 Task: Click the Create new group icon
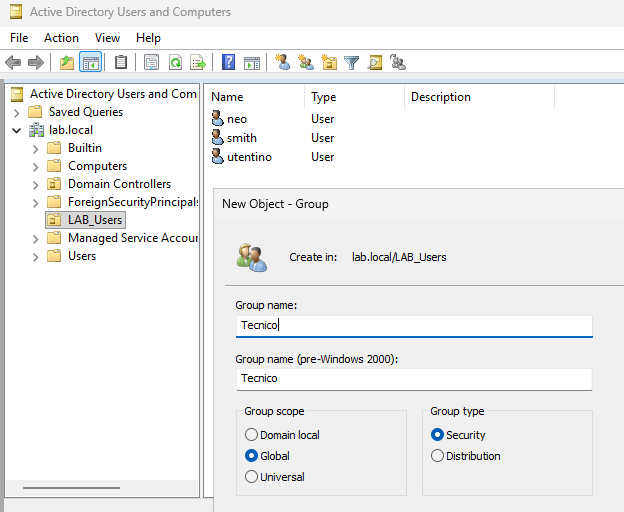point(306,62)
